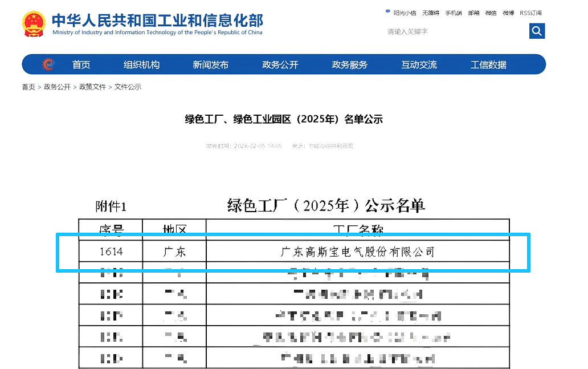The height and width of the screenshot is (369, 588).
Task: Click the 手机版 mobile version link
Action: coord(455,13)
